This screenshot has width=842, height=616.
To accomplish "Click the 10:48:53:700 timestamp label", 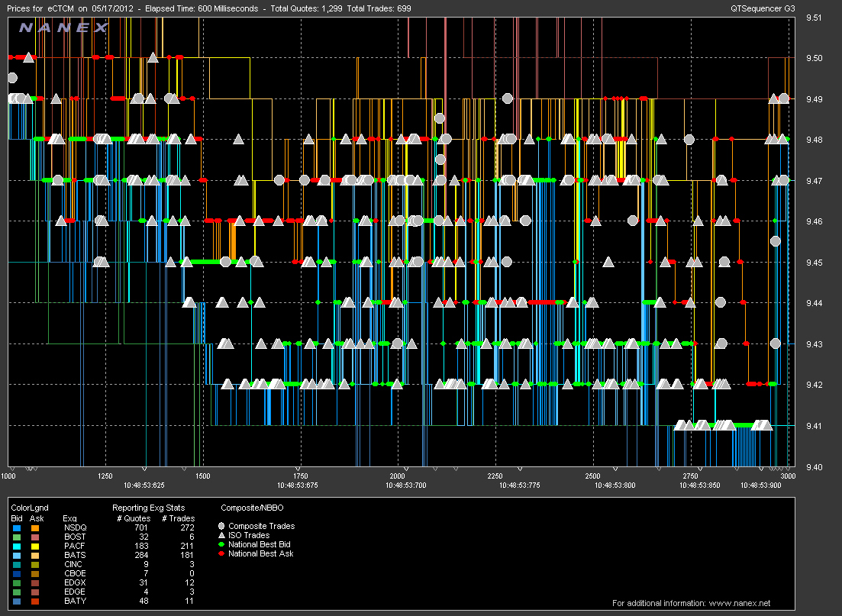I will [406, 485].
